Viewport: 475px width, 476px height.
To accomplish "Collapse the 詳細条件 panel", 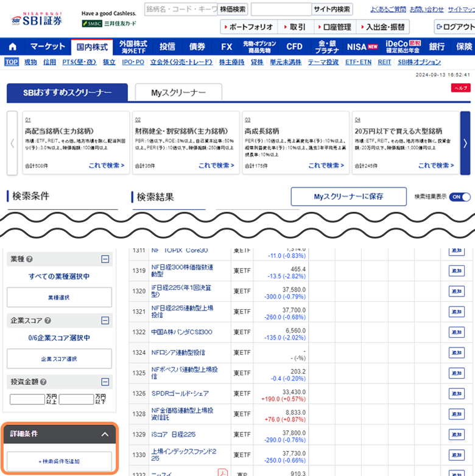I will [x=105, y=434].
